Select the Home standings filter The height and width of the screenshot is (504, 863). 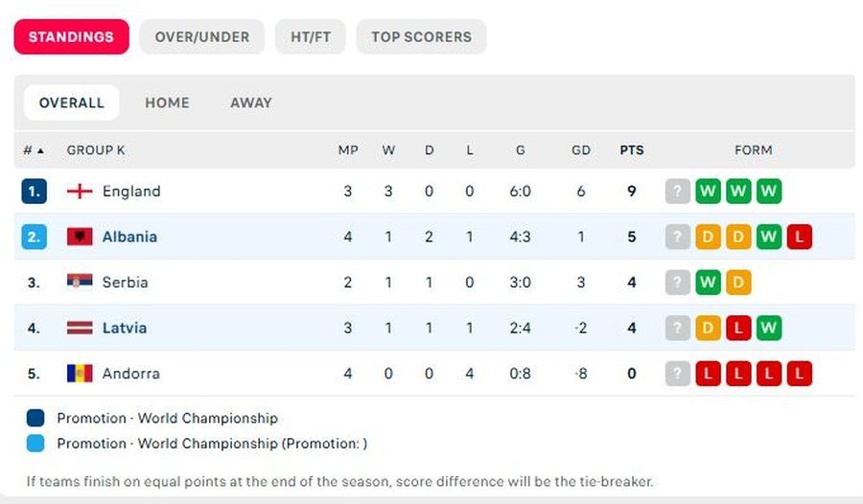coord(167,103)
